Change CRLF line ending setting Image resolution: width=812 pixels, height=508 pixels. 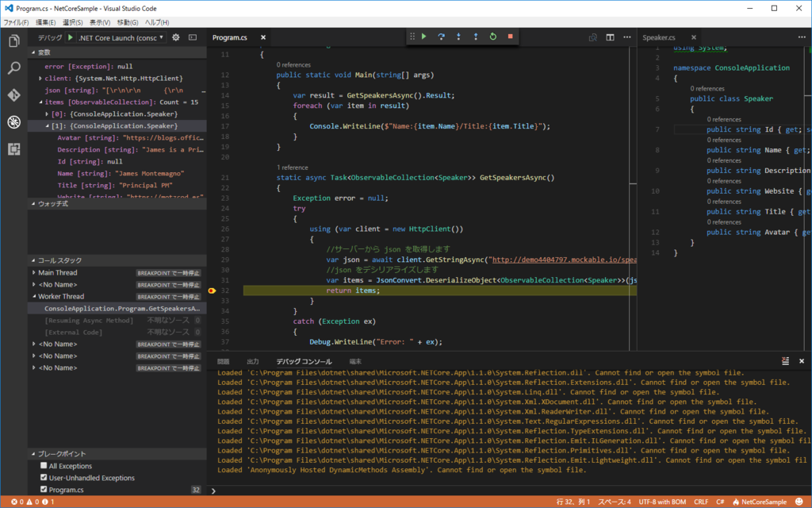(x=701, y=502)
